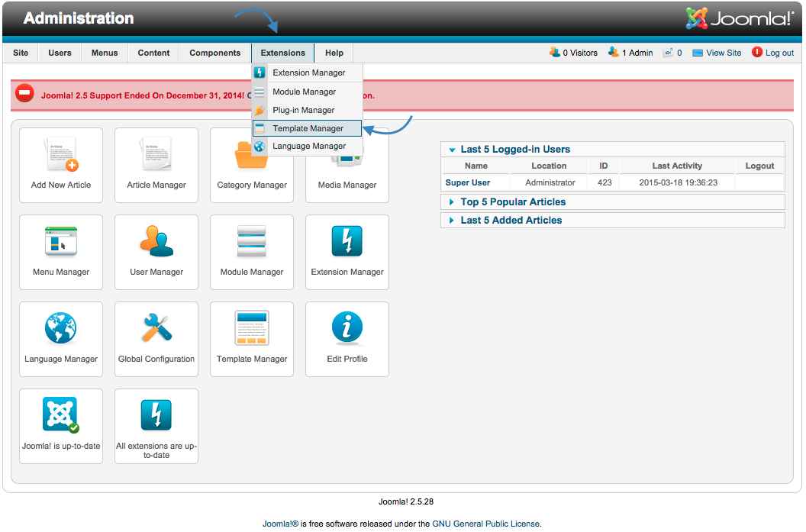
Task: Click the Language Manager dropdown menu globe icon
Action: pos(260,146)
